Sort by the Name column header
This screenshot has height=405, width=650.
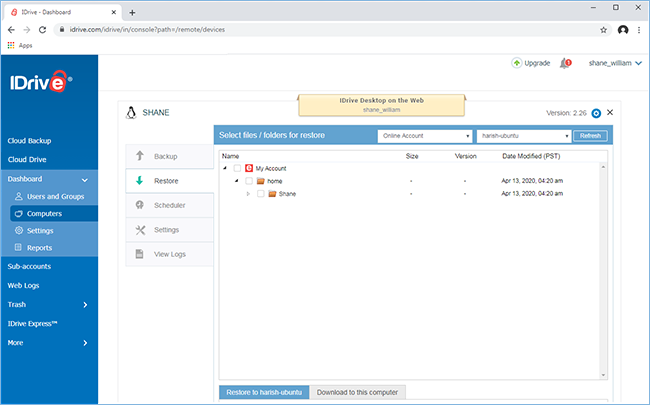tap(230, 156)
